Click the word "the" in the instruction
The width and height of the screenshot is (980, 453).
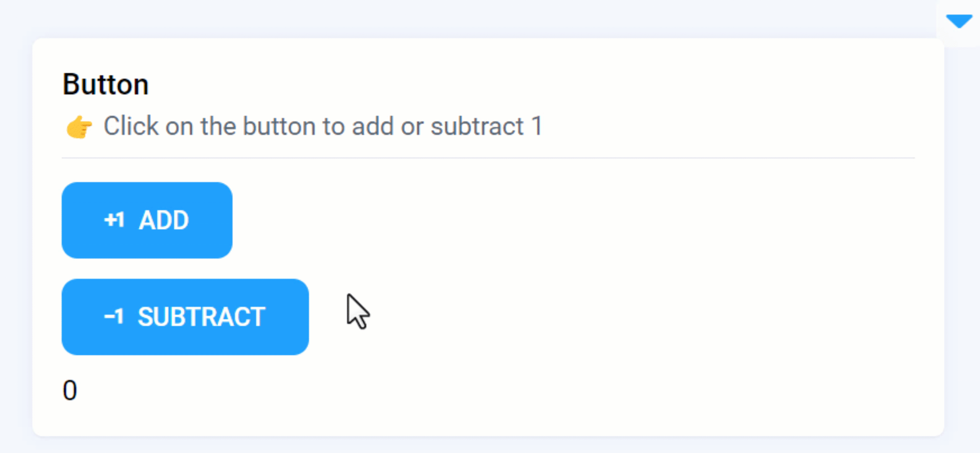(x=218, y=126)
